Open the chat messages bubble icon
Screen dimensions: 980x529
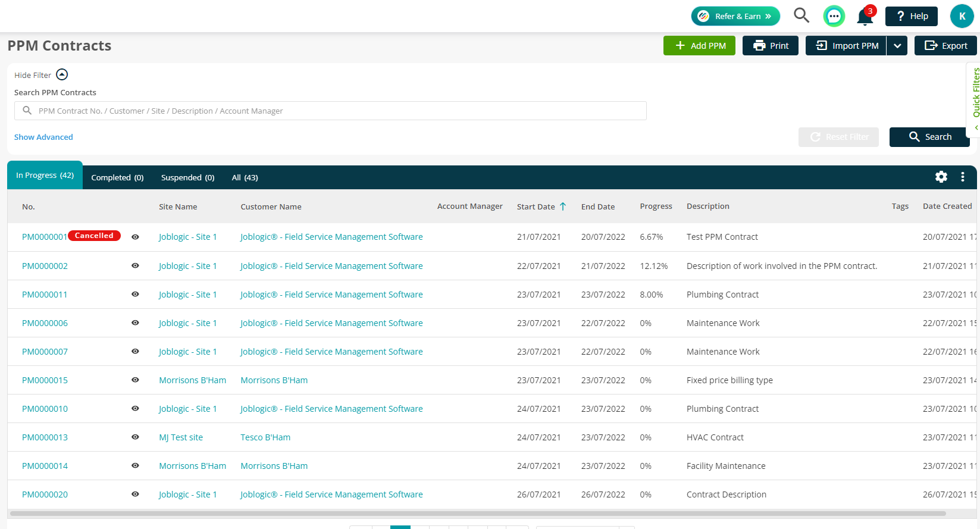pos(834,16)
